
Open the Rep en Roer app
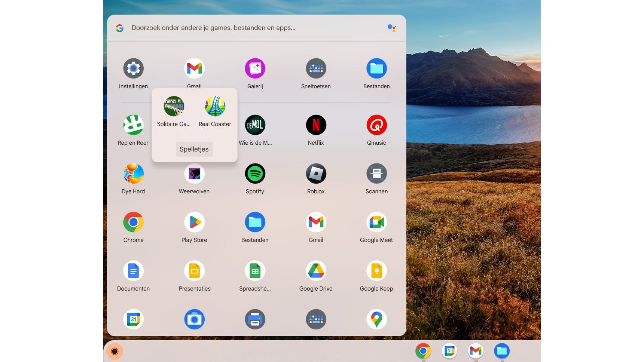point(133,125)
